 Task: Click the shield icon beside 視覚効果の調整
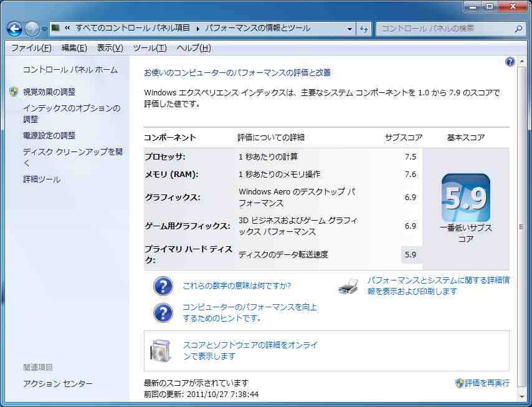coord(12,91)
